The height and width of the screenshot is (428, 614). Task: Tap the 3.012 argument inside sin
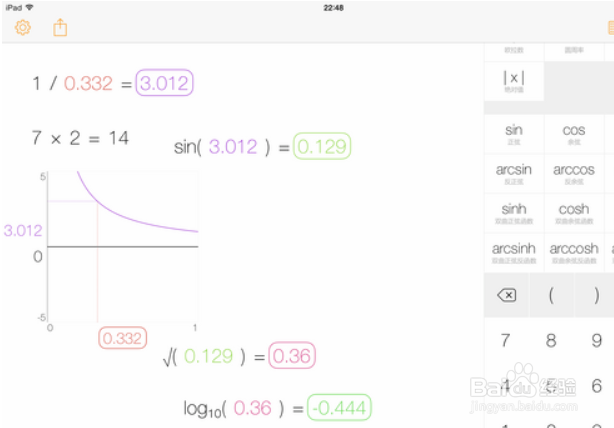pos(233,146)
